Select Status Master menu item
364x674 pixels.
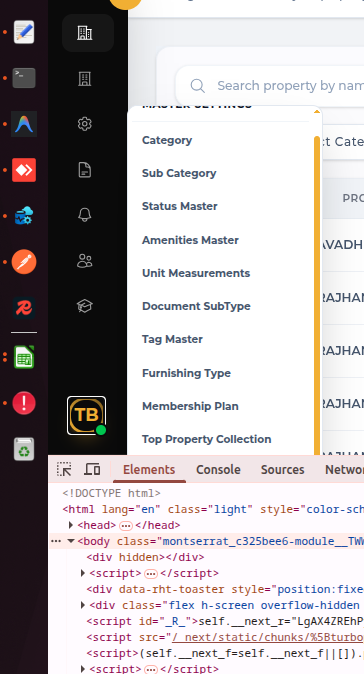click(x=180, y=206)
